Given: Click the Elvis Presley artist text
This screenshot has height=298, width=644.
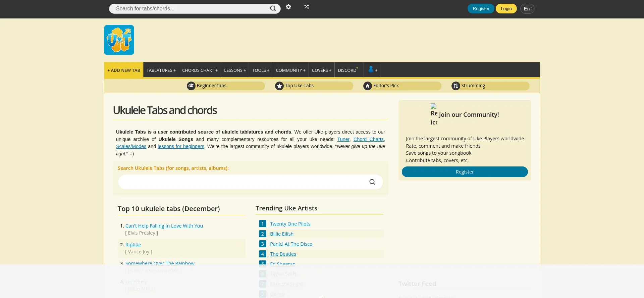Looking at the screenshot, I should (x=142, y=233).
